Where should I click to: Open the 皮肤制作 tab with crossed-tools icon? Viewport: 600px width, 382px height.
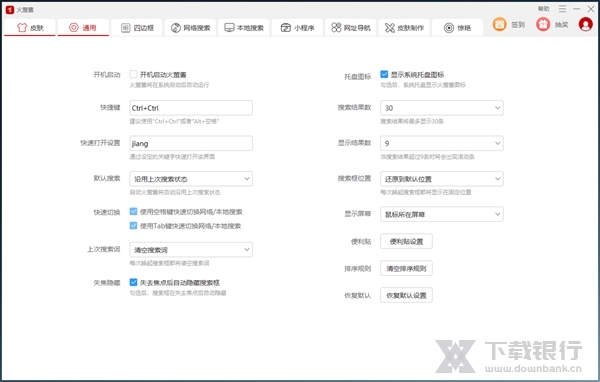click(x=404, y=28)
